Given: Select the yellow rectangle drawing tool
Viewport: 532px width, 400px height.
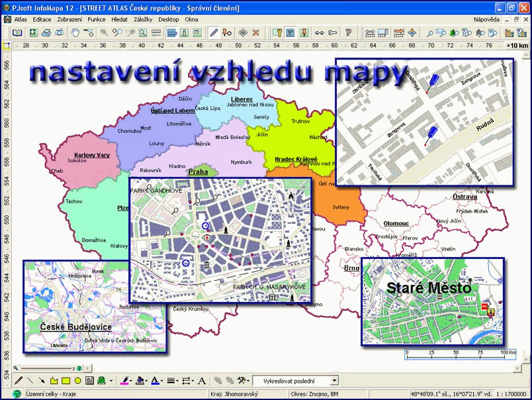Looking at the screenshot, I should (66, 381).
